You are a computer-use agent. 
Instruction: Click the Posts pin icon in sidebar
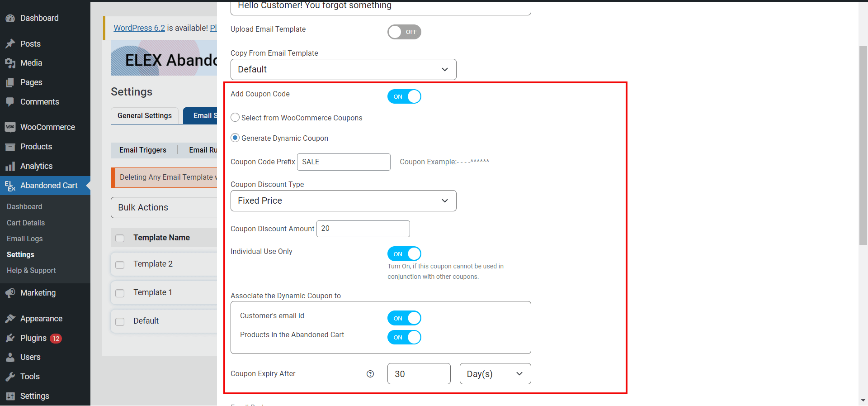pos(10,44)
